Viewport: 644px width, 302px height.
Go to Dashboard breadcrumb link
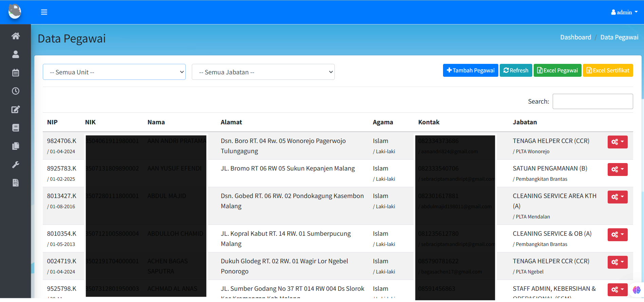[575, 37]
